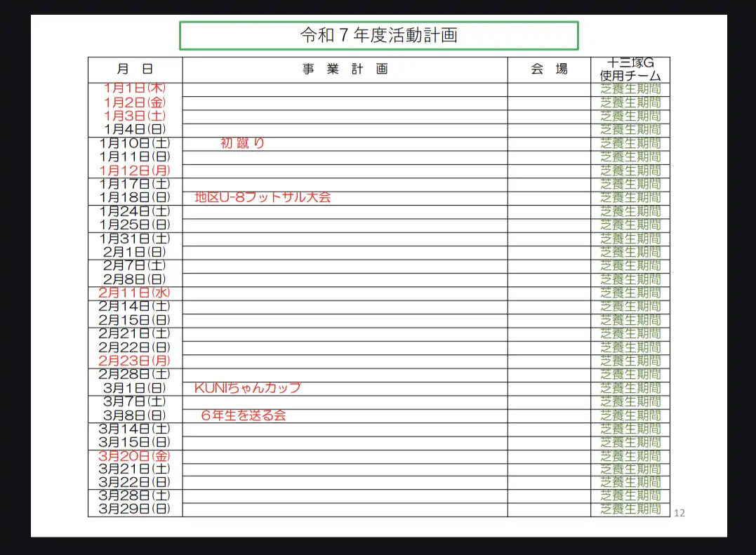
Task: Click the holiday date 3月20日(金)
Action: click(135, 456)
